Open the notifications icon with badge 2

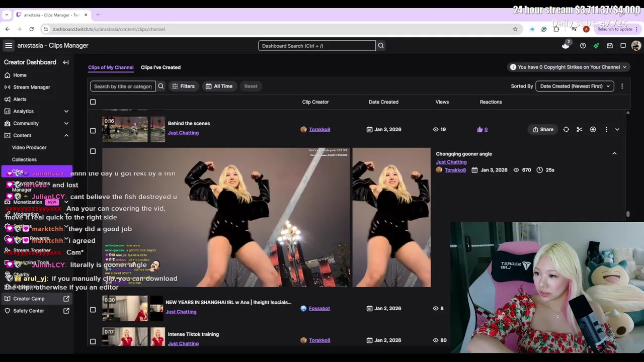[566, 45]
